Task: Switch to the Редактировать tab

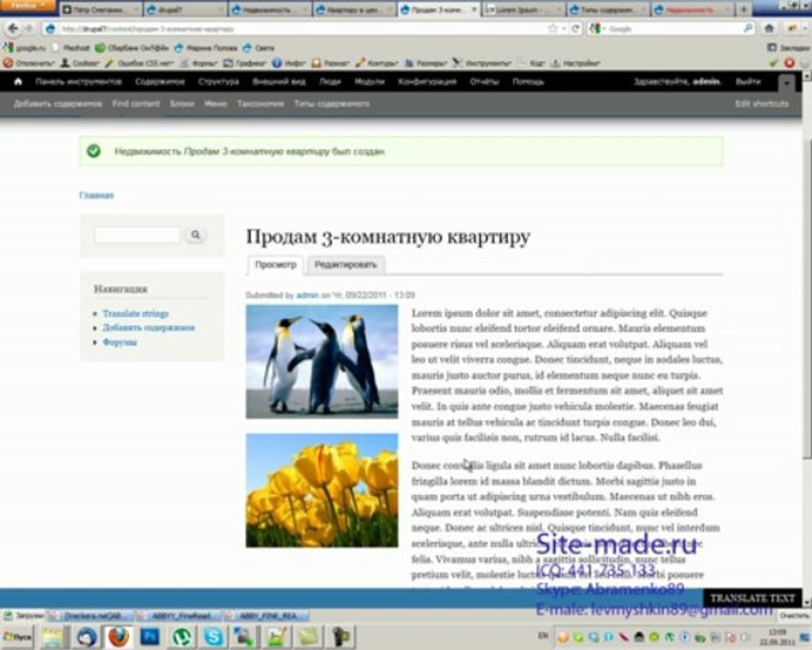Action: (x=346, y=265)
